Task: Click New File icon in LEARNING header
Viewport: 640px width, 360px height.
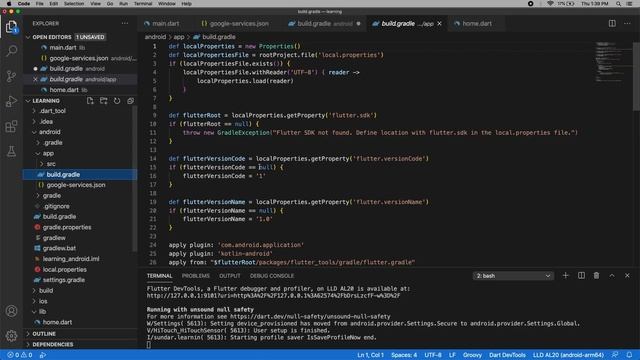Action: pos(90,101)
